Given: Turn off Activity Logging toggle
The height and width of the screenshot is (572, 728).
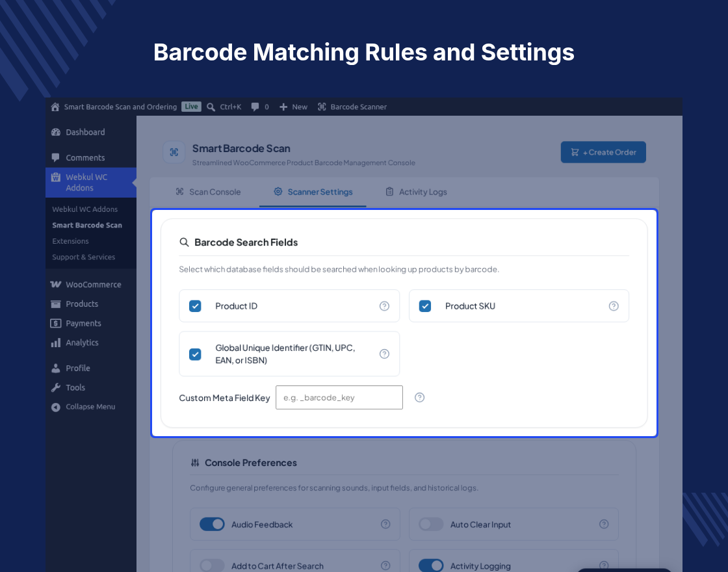Looking at the screenshot, I should pyautogui.click(x=431, y=565).
